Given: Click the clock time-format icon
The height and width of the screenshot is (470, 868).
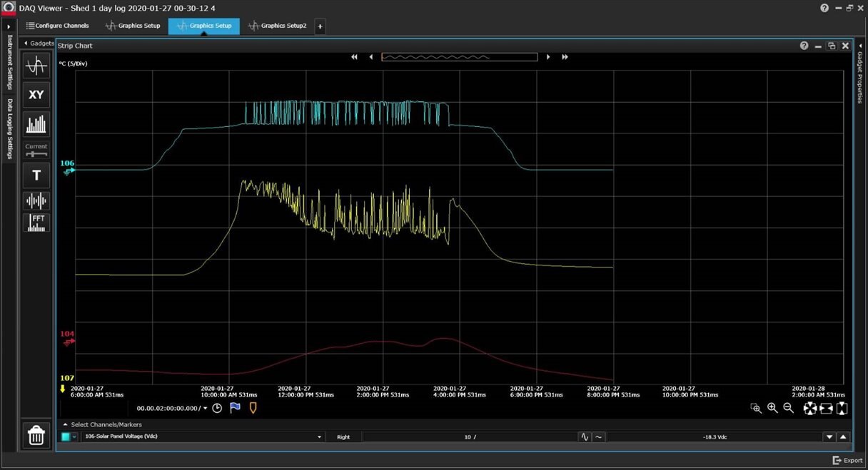Looking at the screenshot, I should pos(217,408).
